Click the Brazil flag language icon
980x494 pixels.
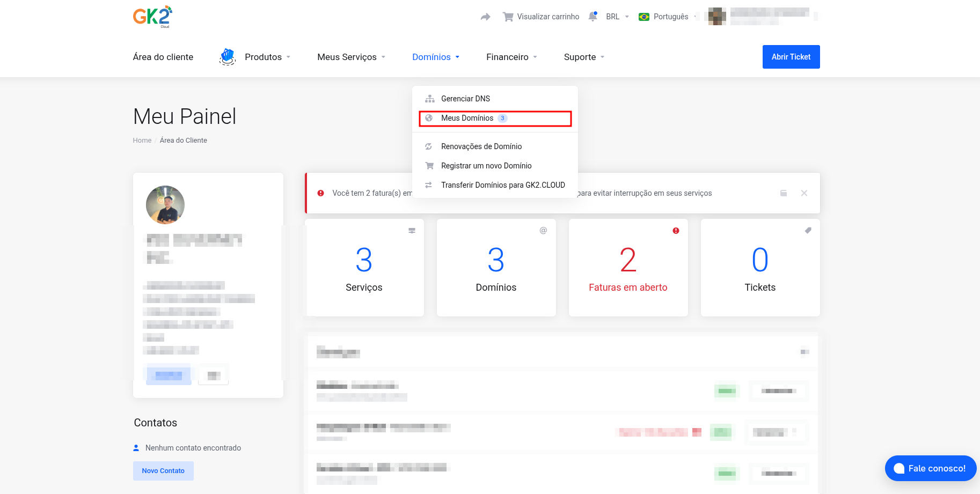pos(644,17)
